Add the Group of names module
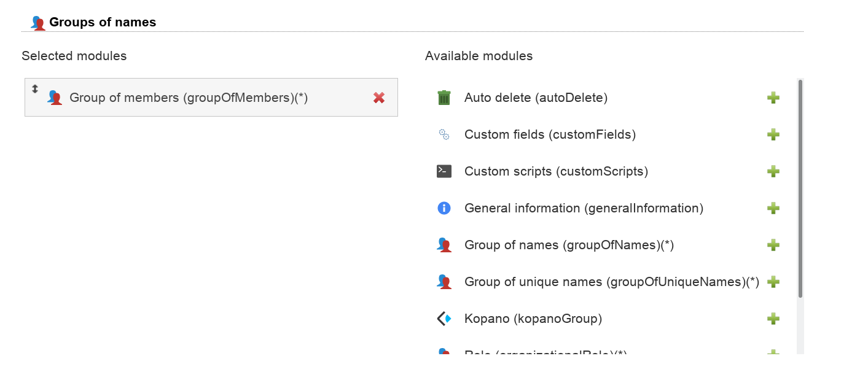Viewport: 868px width, 372px height. (x=773, y=245)
